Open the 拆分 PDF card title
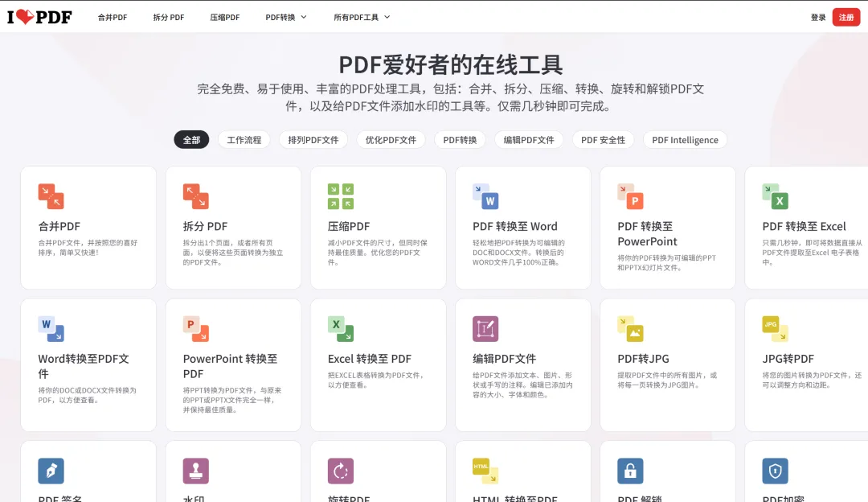 pyautogui.click(x=206, y=226)
